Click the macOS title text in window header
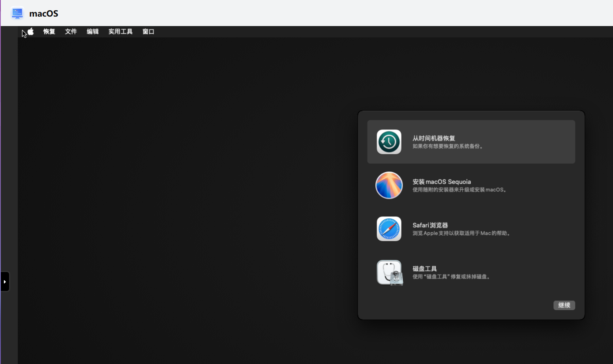Viewport: 613px width, 364px height. 43,13
